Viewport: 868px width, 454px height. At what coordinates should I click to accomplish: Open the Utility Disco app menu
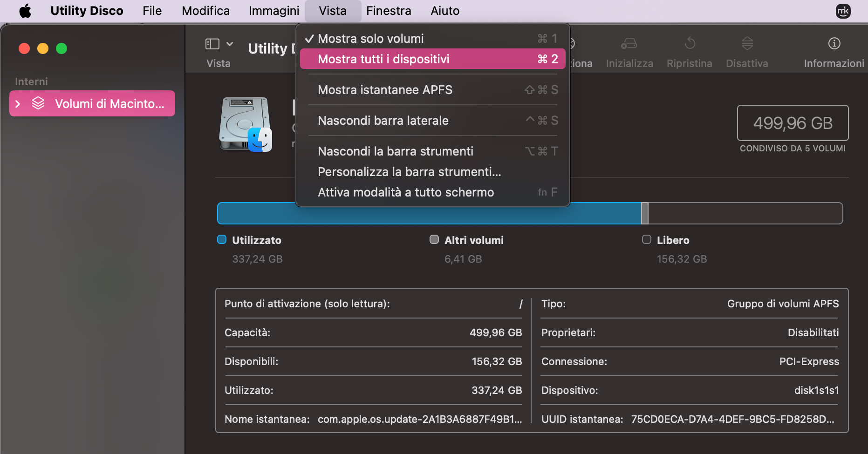[x=87, y=11]
